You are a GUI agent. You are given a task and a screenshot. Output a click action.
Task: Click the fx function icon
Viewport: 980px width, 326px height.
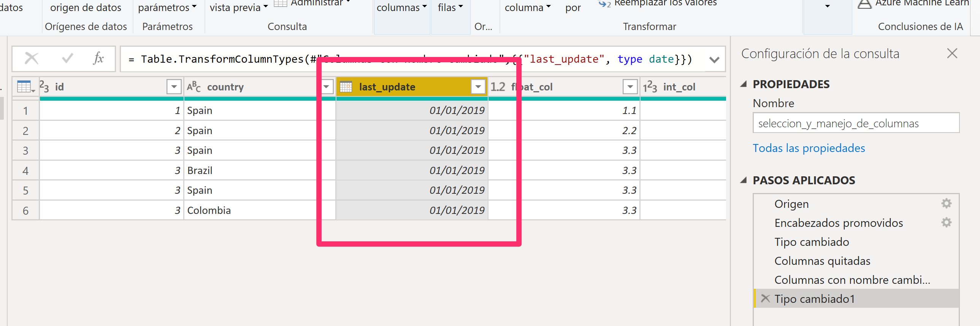click(x=98, y=58)
